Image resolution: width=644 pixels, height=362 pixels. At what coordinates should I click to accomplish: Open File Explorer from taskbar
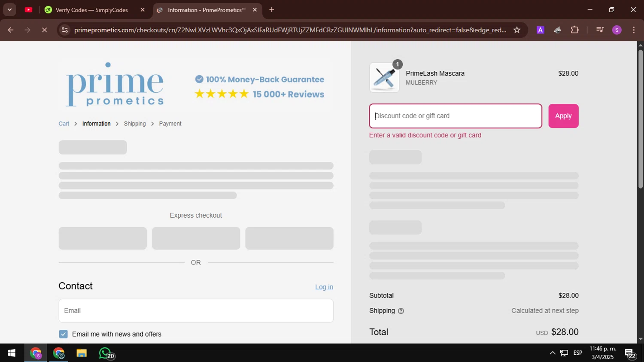(82, 353)
